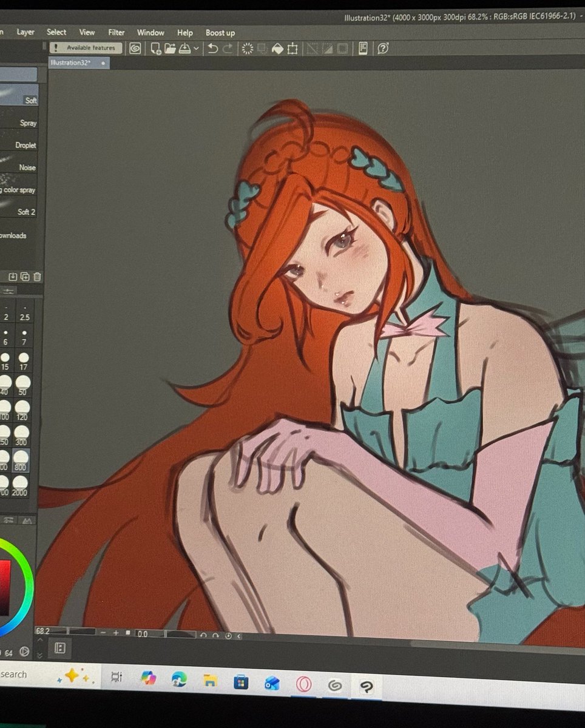Open Copilot from the taskbar
This screenshot has height=728, width=585.
[149, 678]
